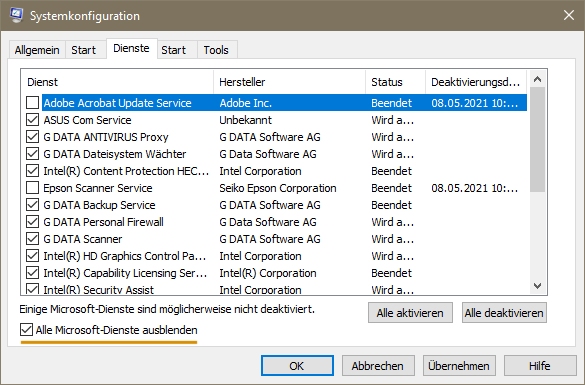Click the Beendet status in the G DATA Backup row
The width and height of the screenshot is (585, 385).
click(x=391, y=205)
